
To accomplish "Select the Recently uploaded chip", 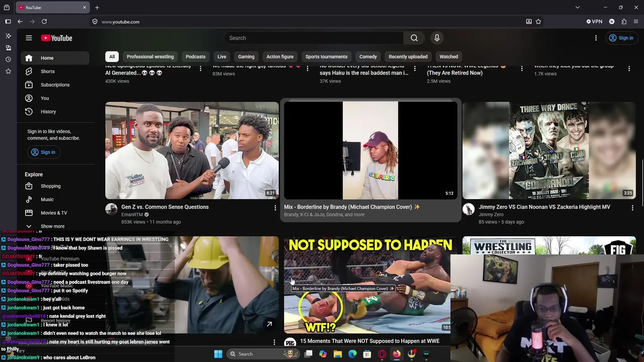I will tap(408, 57).
